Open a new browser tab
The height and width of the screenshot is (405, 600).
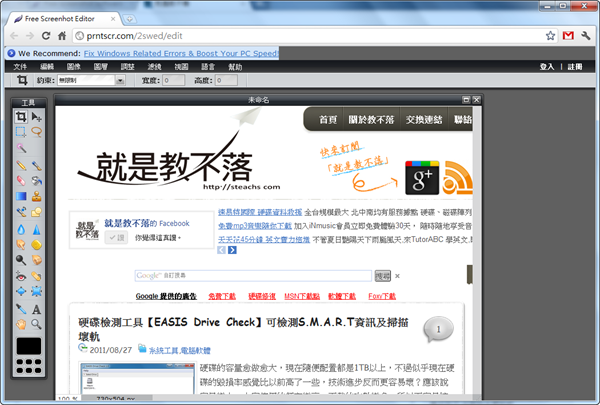point(129,19)
